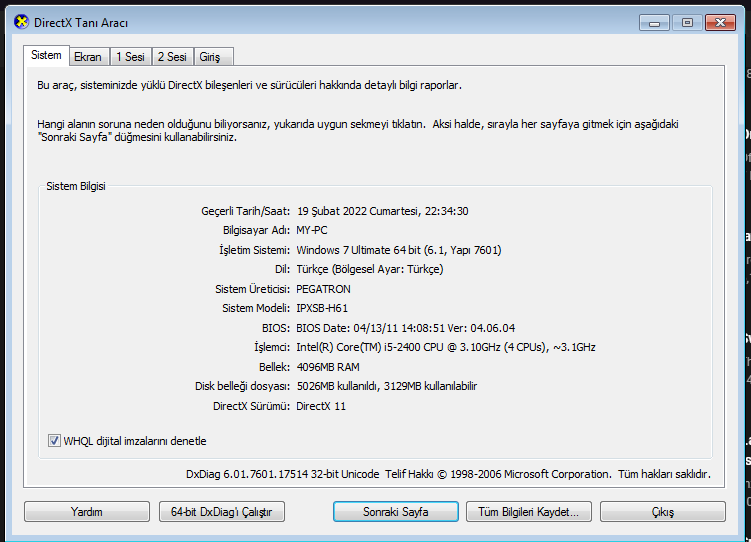Click the İşletim Sistemi label
Screen dimensions: 751x542
(254, 250)
